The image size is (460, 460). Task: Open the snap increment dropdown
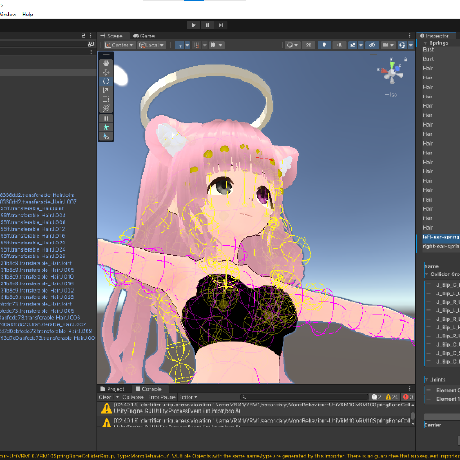click(216, 45)
